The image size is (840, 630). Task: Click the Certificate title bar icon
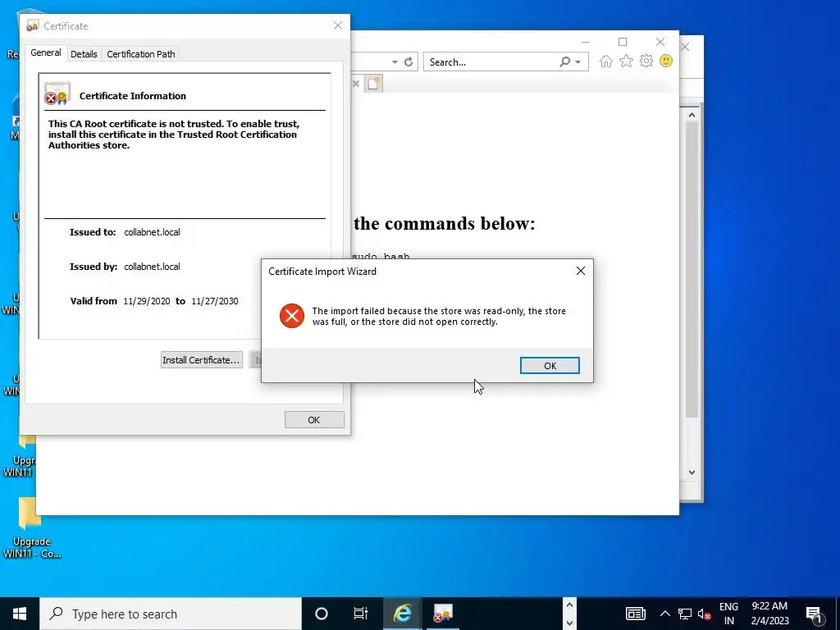33,25
